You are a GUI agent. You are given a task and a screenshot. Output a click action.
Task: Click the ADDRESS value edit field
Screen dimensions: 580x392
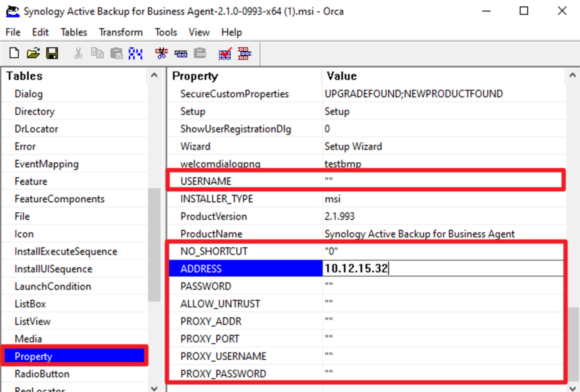[x=443, y=268]
